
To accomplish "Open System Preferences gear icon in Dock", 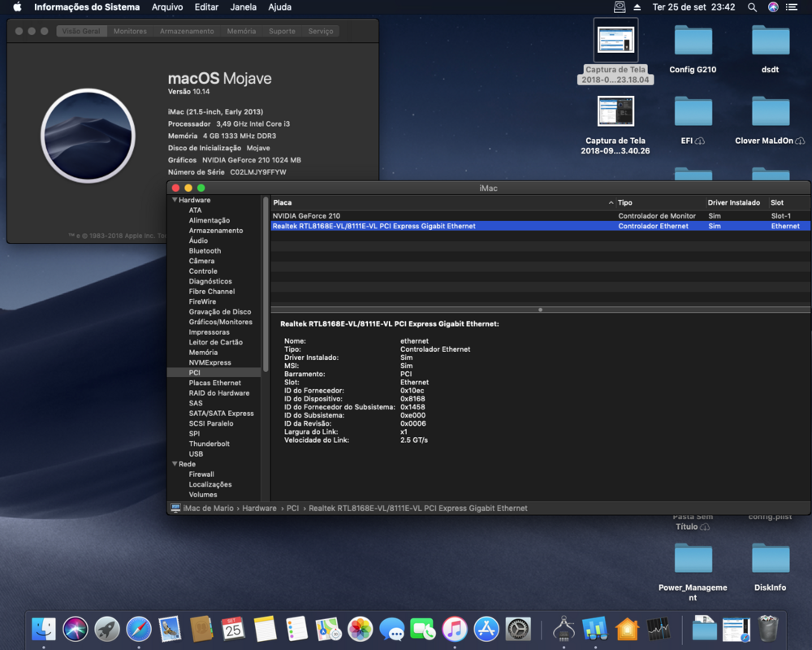I will tap(518, 628).
